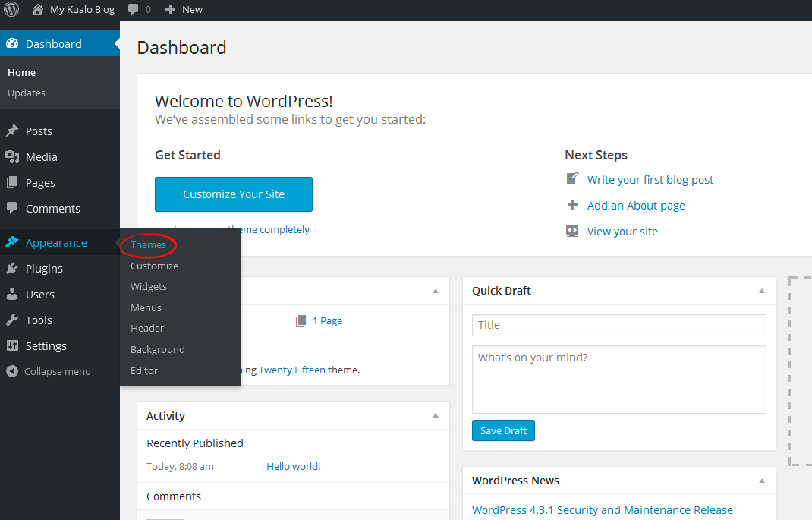Click the WordPress logo icon
Viewport: 812px width, 520px height.
point(11,9)
